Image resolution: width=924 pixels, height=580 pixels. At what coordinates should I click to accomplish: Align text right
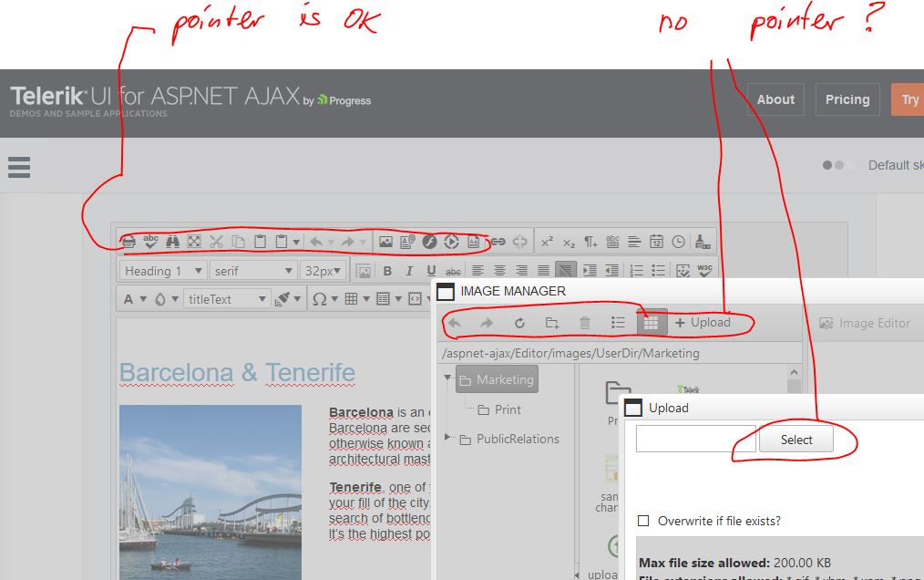(521, 271)
